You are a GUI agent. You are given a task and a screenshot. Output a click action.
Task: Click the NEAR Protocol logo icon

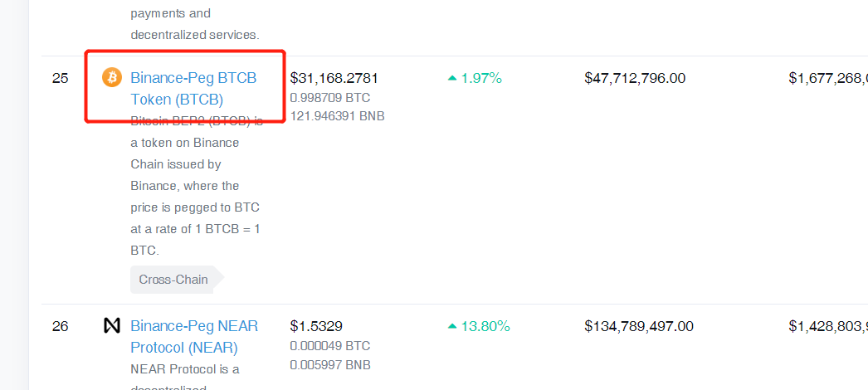[x=111, y=326]
